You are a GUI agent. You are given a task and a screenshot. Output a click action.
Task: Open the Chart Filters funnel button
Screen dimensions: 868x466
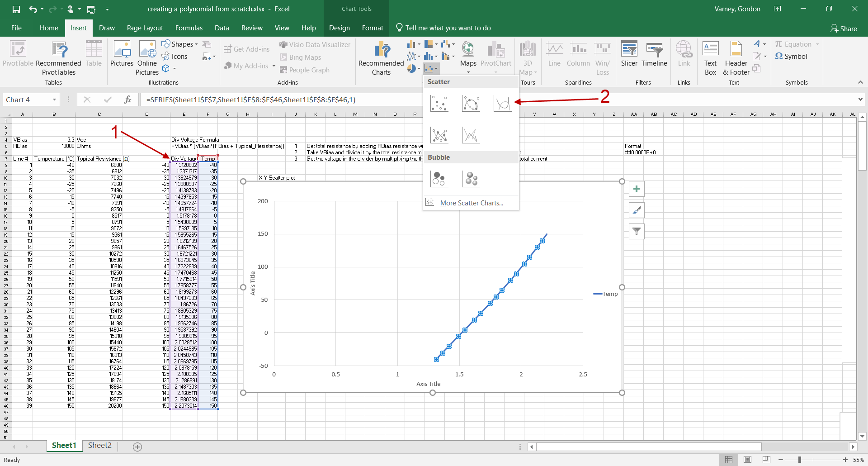pyautogui.click(x=637, y=232)
